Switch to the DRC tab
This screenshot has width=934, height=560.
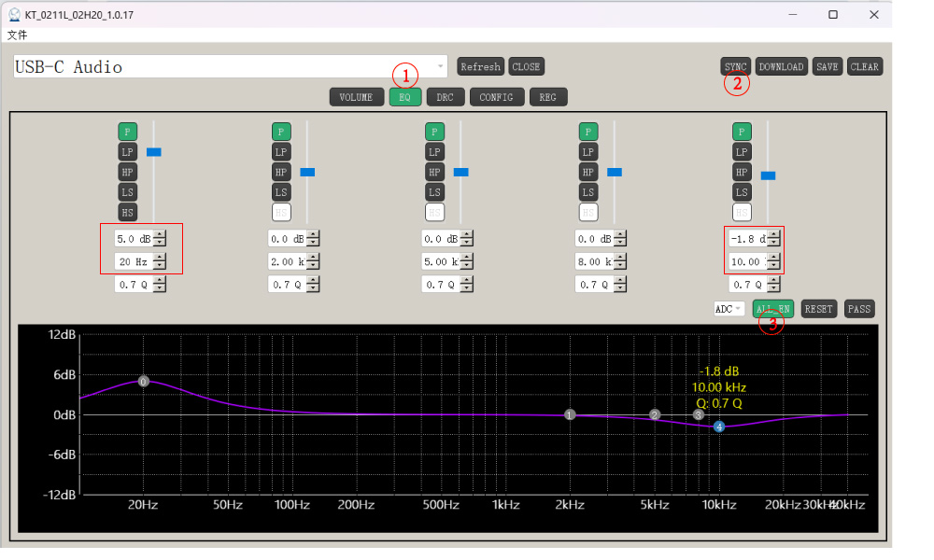click(x=445, y=97)
